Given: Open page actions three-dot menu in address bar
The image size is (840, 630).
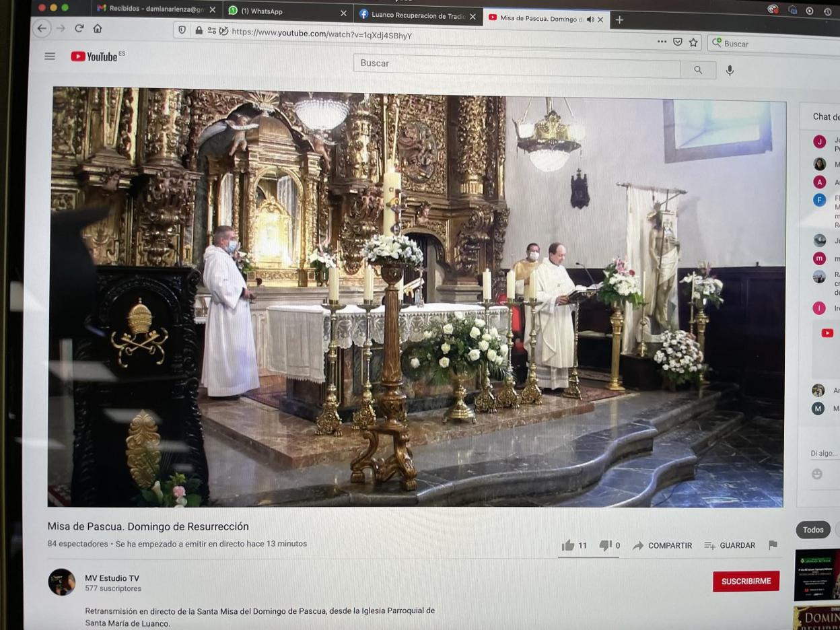Looking at the screenshot, I should pos(662,42).
